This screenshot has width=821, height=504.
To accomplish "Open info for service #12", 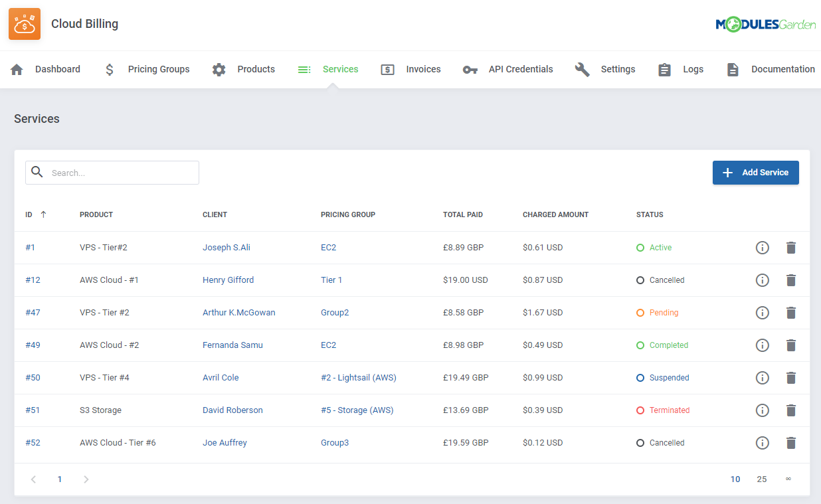I will click(x=763, y=280).
